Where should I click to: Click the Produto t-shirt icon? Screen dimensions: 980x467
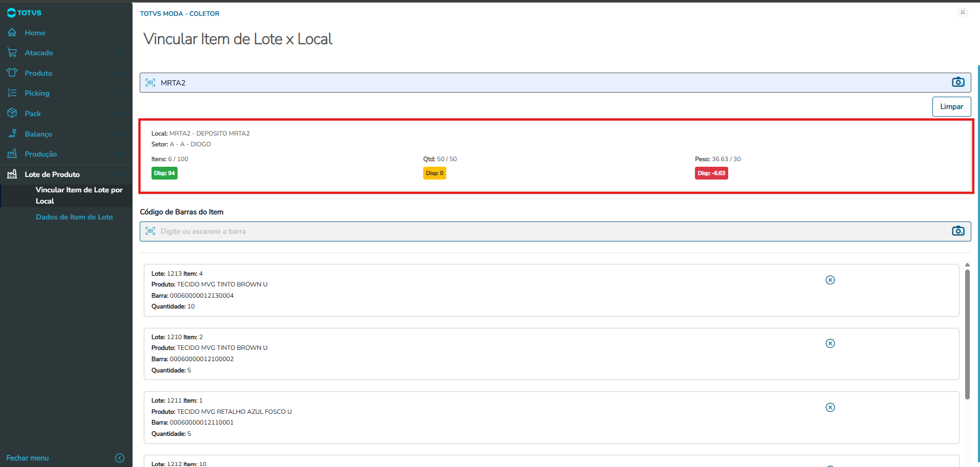click(x=12, y=73)
